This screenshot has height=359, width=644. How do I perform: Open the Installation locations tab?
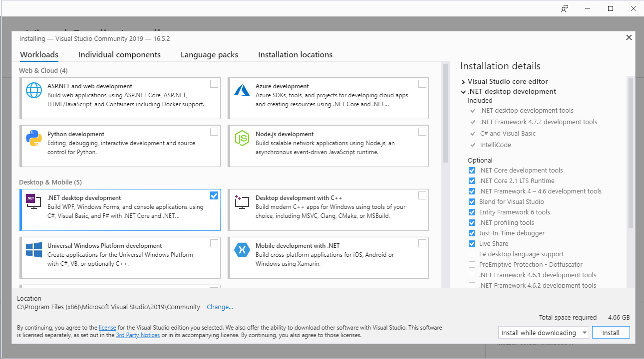click(295, 55)
